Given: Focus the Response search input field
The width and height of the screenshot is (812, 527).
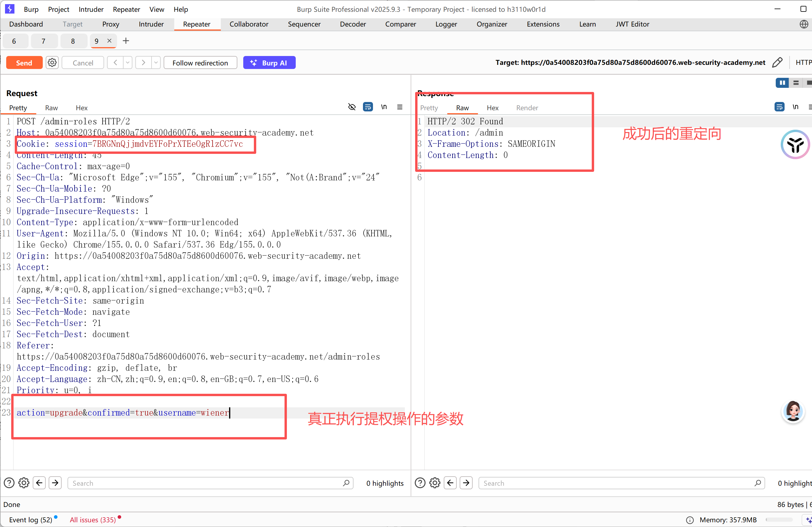Looking at the screenshot, I should coord(622,483).
